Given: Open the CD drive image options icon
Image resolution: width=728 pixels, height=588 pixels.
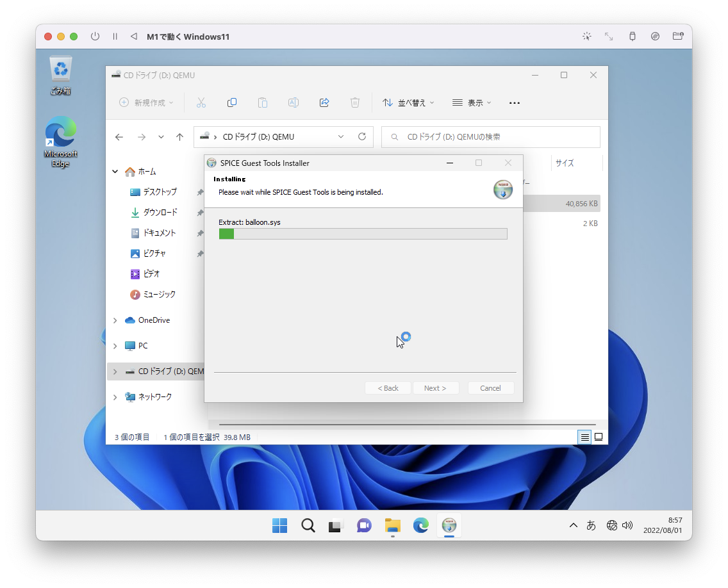Looking at the screenshot, I should (x=655, y=37).
